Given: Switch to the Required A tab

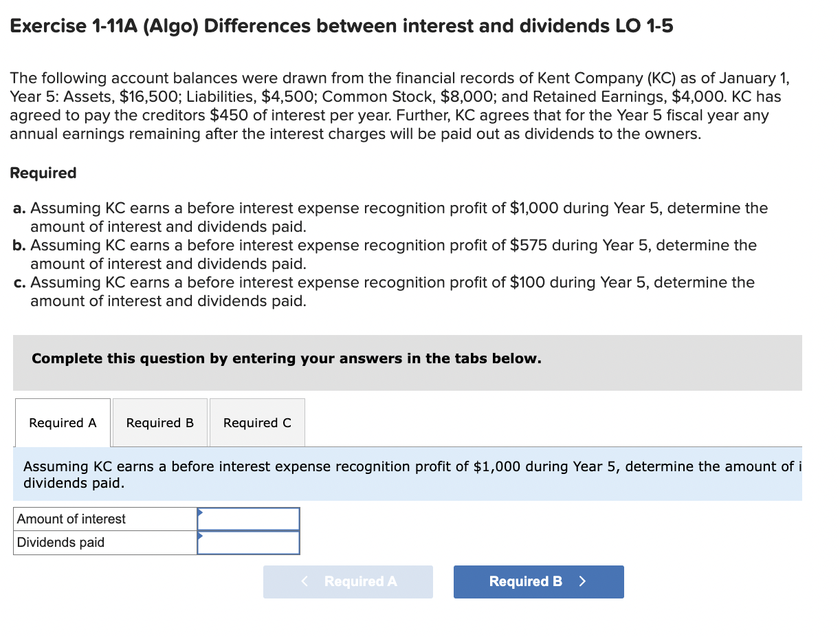Looking at the screenshot, I should click(x=62, y=422).
